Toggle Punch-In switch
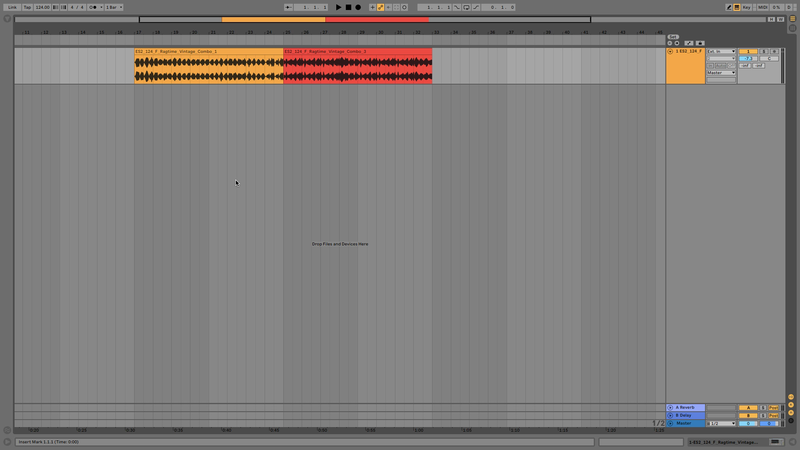Screen dimensions: 800x450 pyautogui.click(x=457, y=7)
